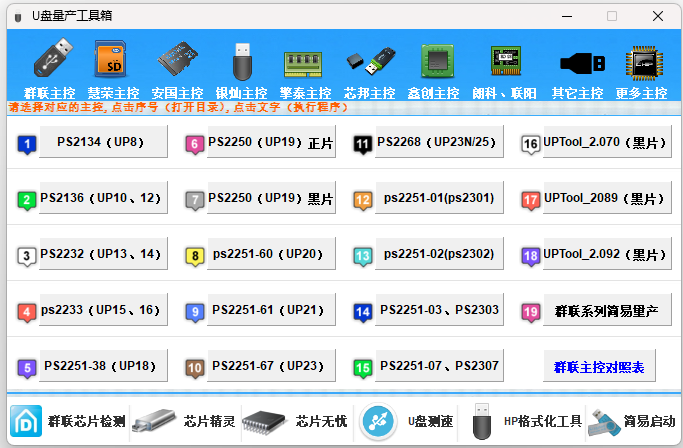
Task: Run PS2134 (UP8) program
Action: [x=103, y=142]
